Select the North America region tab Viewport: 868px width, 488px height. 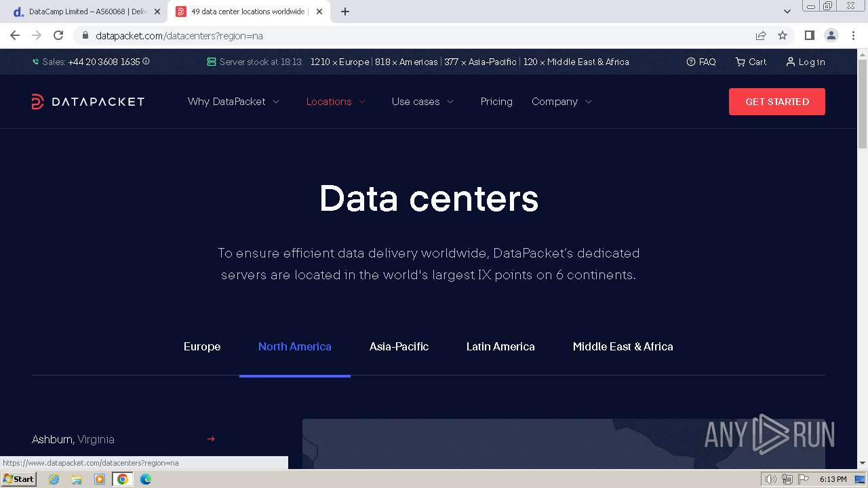tap(295, 346)
